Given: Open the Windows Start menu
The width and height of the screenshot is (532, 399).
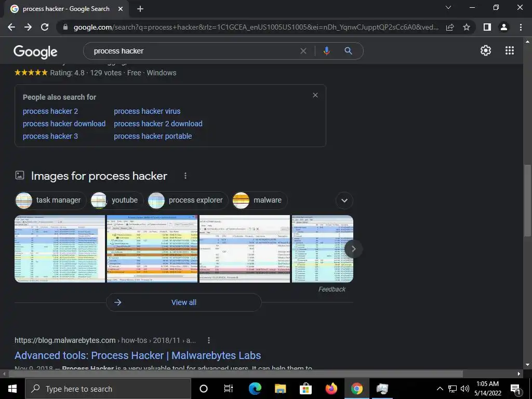Looking at the screenshot, I should (12, 389).
